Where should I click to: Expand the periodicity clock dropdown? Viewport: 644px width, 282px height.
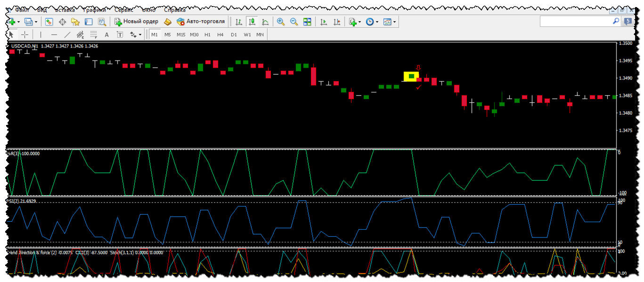[x=377, y=22]
